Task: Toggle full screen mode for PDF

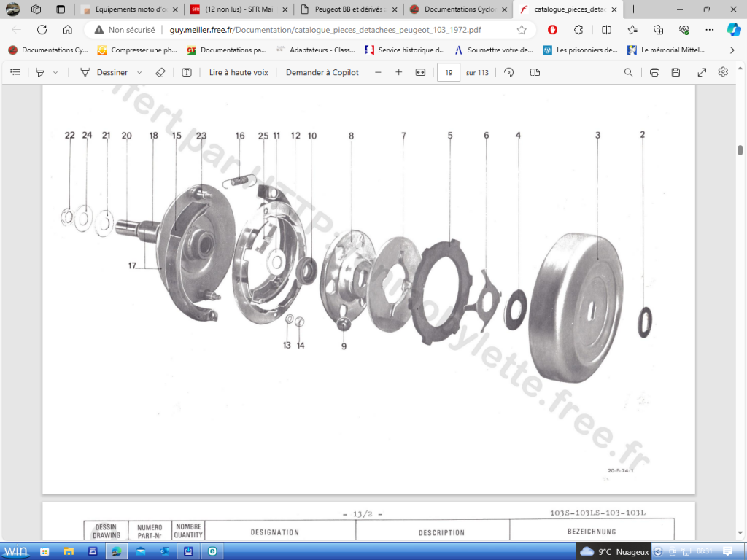Action: pyautogui.click(x=702, y=72)
